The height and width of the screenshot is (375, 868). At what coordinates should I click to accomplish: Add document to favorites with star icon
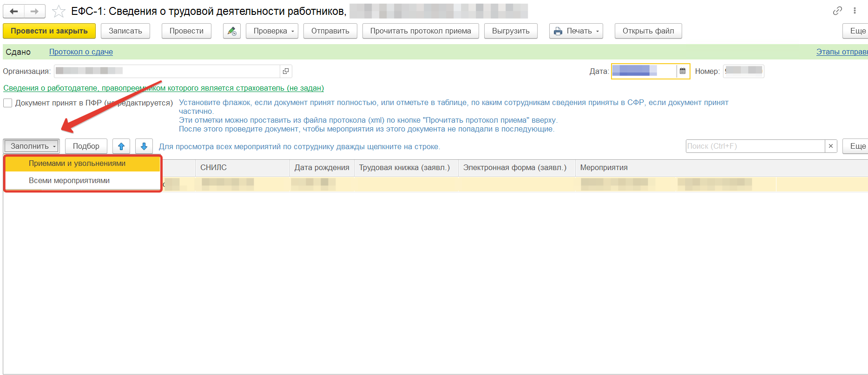coord(59,11)
